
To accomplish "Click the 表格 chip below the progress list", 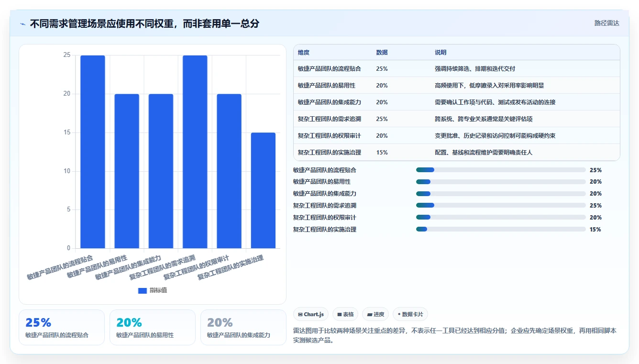I will point(345,314).
